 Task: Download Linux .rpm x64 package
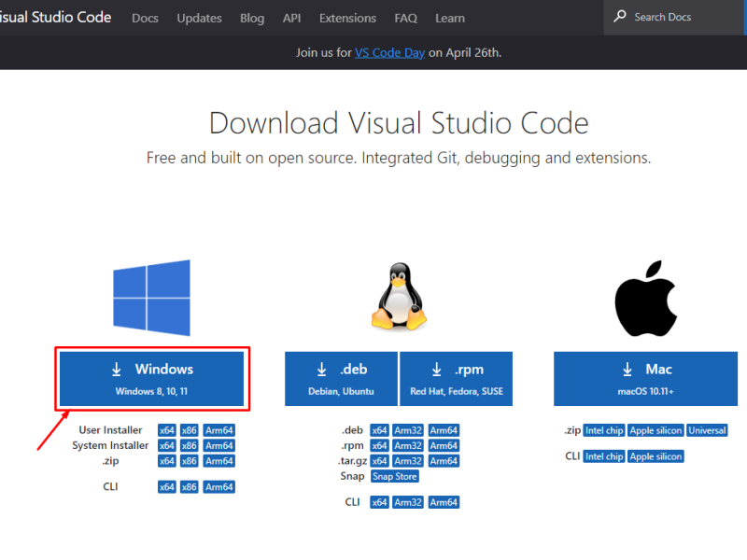(x=379, y=445)
